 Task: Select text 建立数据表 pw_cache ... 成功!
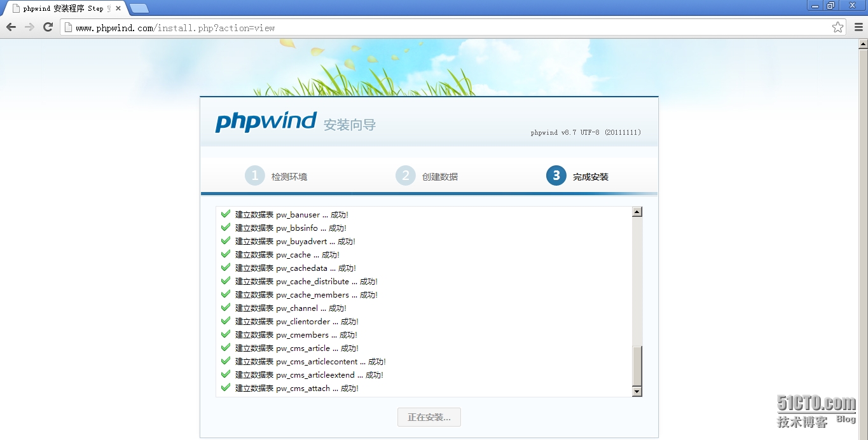(x=287, y=255)
